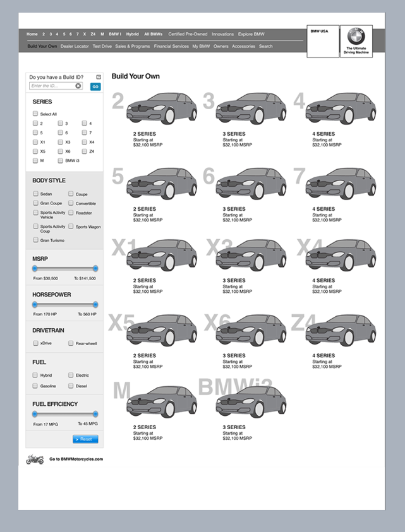Check the Sedan body style
Viewport: 405px width, 532px height.
point(35,193)
